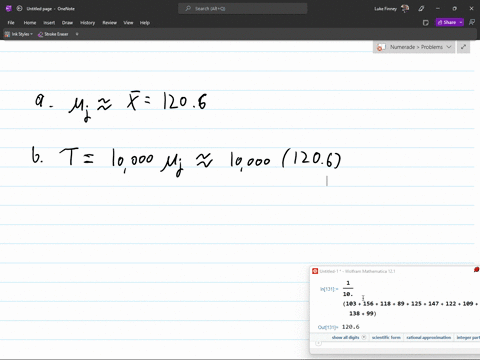Click the person icon beside Share
Screen dimensions: 480x360
pos(472,22)
